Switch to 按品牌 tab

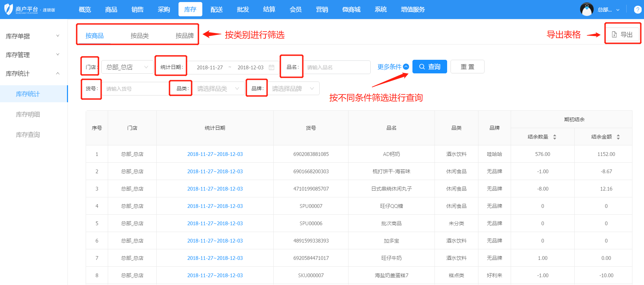(184, 36)
